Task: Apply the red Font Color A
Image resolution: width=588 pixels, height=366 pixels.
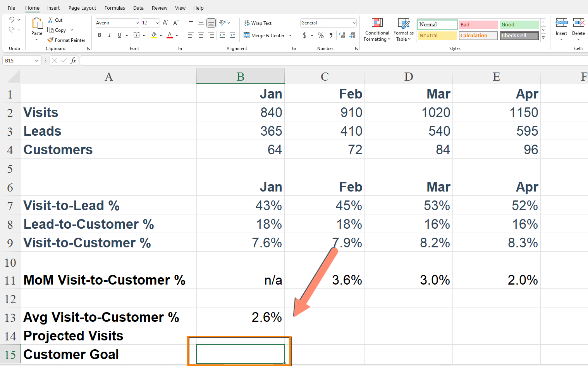Action: coord(170,35)
